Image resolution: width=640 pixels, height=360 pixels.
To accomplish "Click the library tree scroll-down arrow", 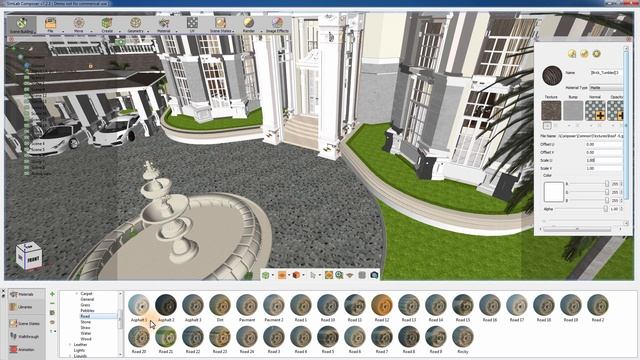I will tap(120, 354).
